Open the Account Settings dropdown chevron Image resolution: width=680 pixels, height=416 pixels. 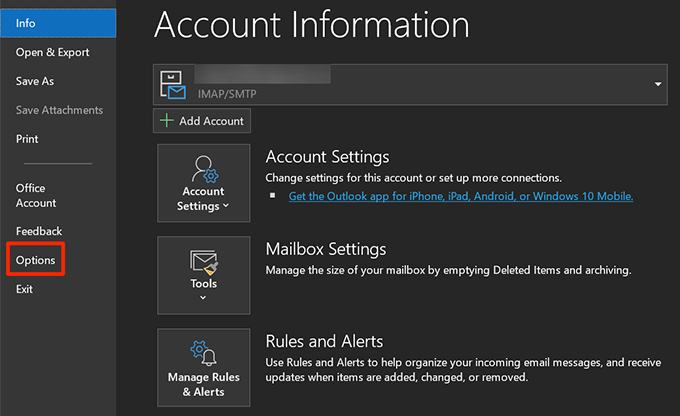click(226, 207)
